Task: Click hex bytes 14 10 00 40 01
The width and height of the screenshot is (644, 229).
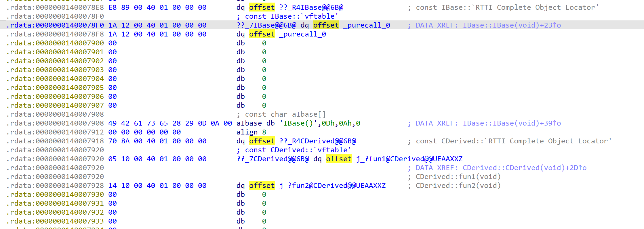Action: point(138,186)
